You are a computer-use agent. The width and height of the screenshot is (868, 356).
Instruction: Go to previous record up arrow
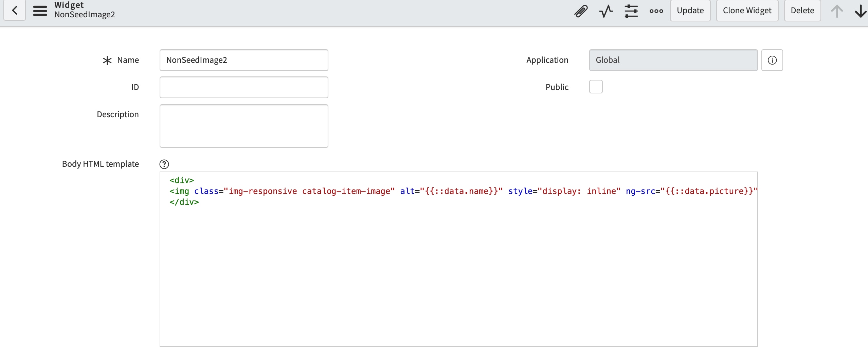click(x=837, y=11)
